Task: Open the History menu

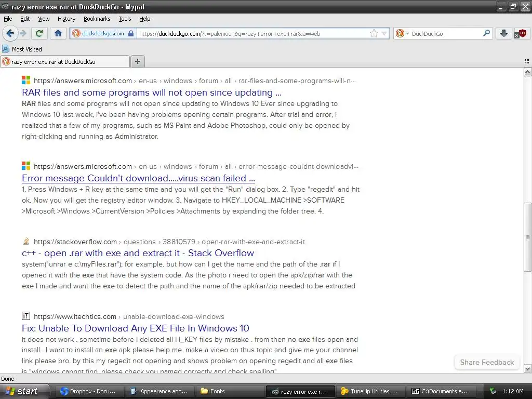Action: tap(66, 19)
